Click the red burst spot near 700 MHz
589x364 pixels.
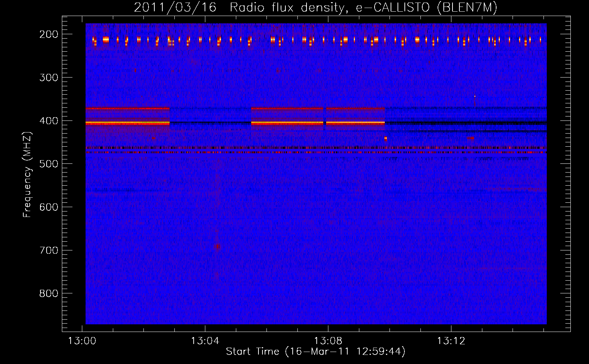[217, 246]
